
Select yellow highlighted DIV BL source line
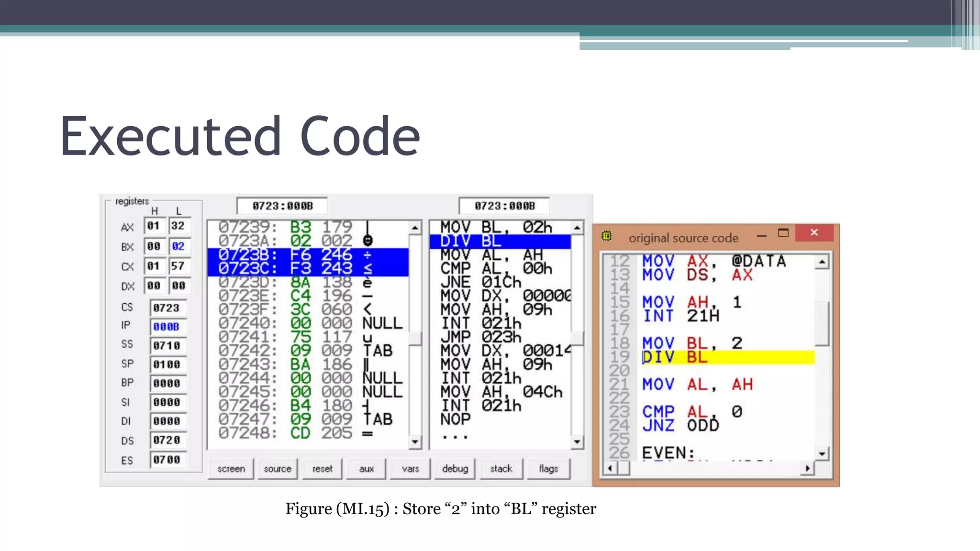click(727, 357)
